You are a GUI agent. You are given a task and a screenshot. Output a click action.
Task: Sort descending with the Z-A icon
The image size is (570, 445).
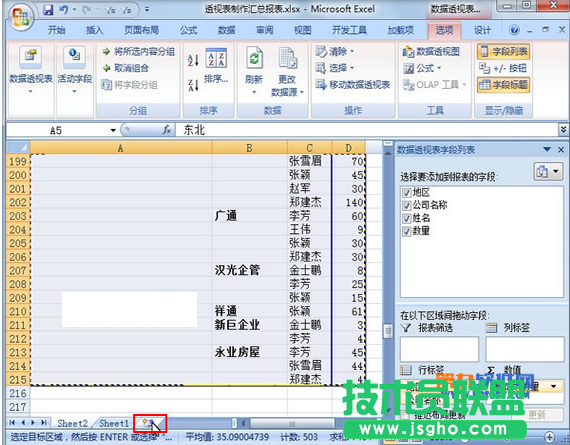193,85
